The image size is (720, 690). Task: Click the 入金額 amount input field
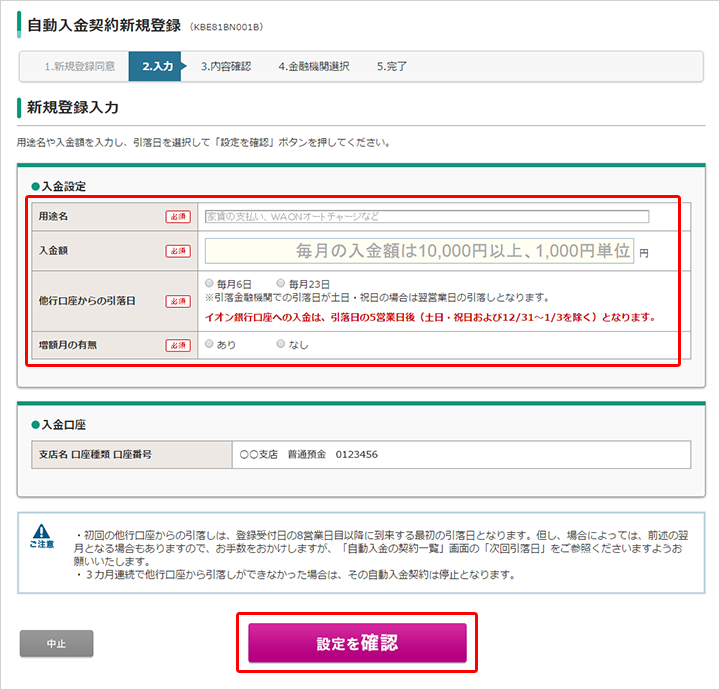pyautogui.click(x=419, y=251)
